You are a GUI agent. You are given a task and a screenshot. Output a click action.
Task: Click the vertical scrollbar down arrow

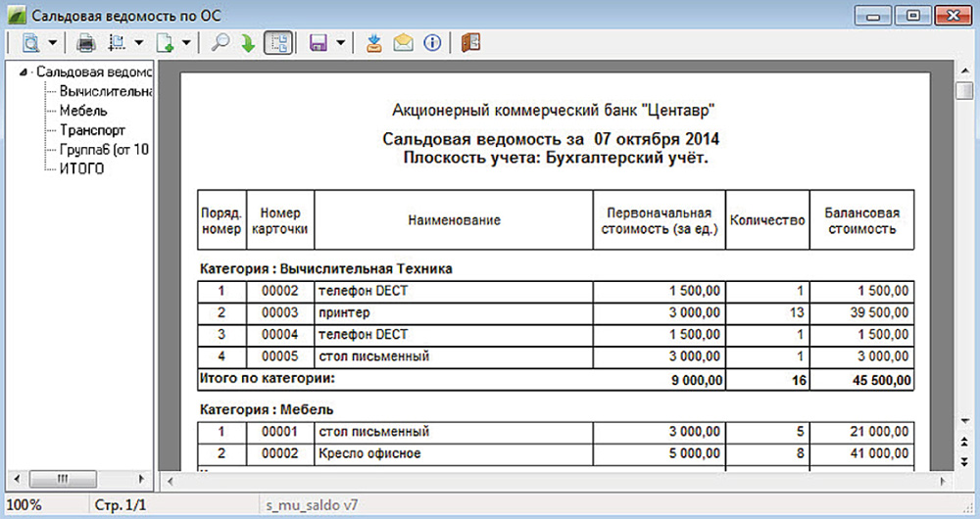pos(964,421)
